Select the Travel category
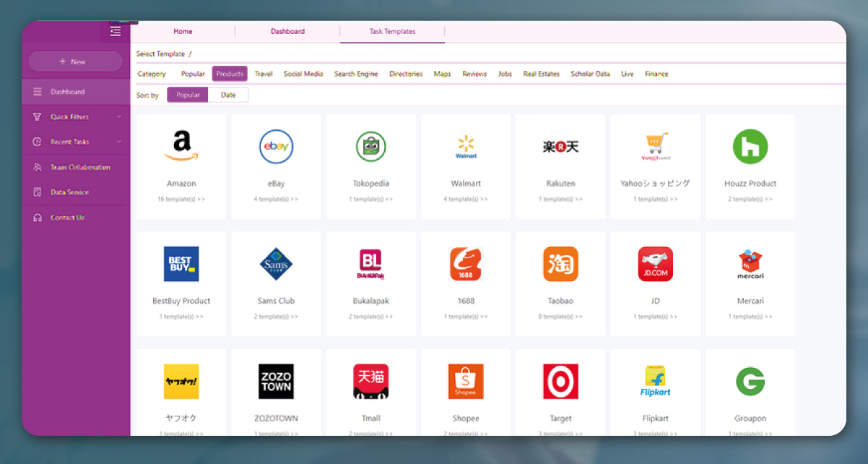 tap(264, 74)
